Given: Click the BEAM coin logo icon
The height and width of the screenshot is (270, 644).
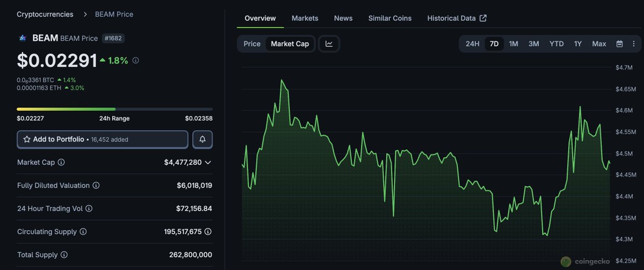Looking at the screenshot, I should click(22, 38).
